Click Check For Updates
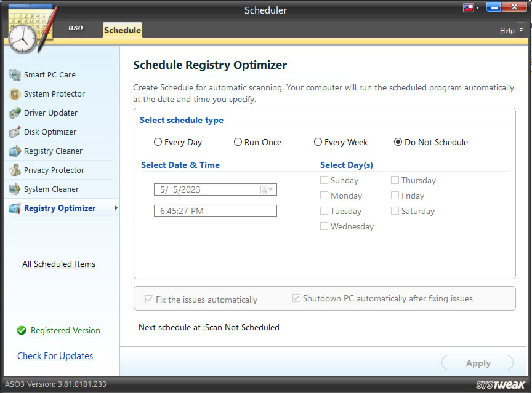This screenshot has width=532, height=393. pos(55,355)
